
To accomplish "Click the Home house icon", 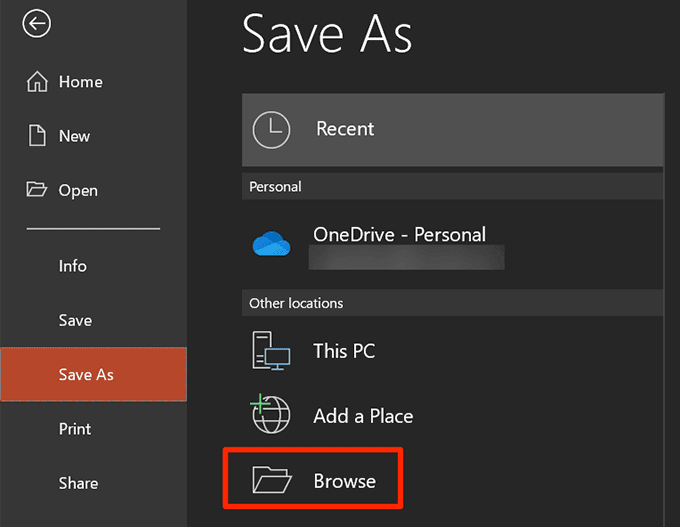I will tap(37, 82).
